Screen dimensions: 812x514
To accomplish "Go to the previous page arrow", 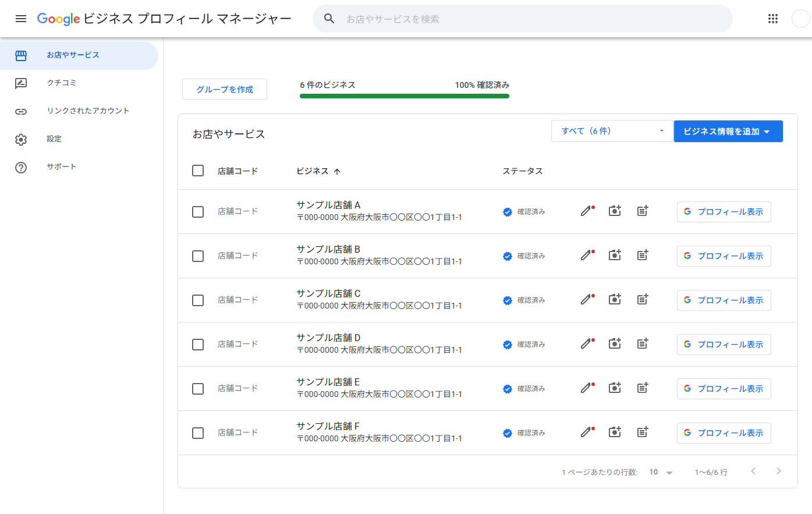I will (x=753, y=472).
